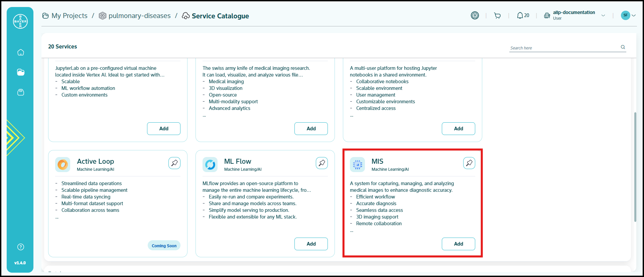Expand the sidebar using yellow chevron arrows
The width and height of the screenshot is (644, 277).
(x=15, y=138)
